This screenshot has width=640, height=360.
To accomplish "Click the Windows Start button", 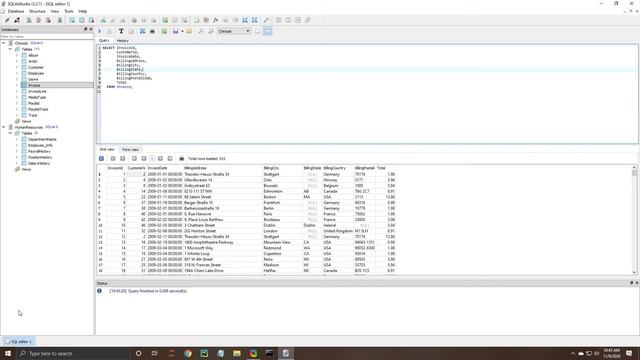I will tap(8, 353).
